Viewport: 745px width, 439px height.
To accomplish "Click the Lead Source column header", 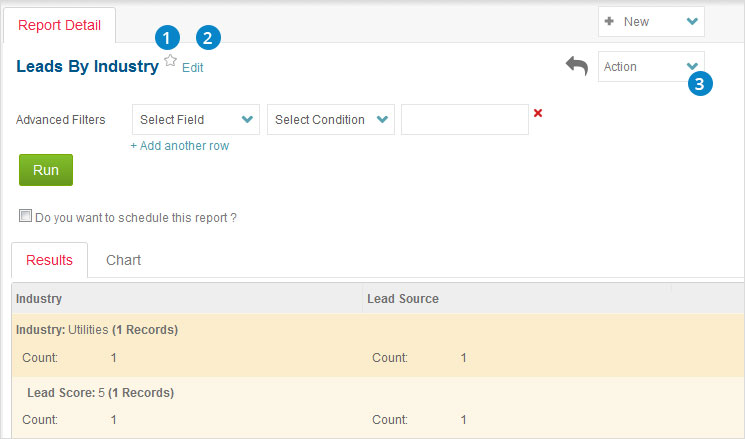I will point(402,298).
